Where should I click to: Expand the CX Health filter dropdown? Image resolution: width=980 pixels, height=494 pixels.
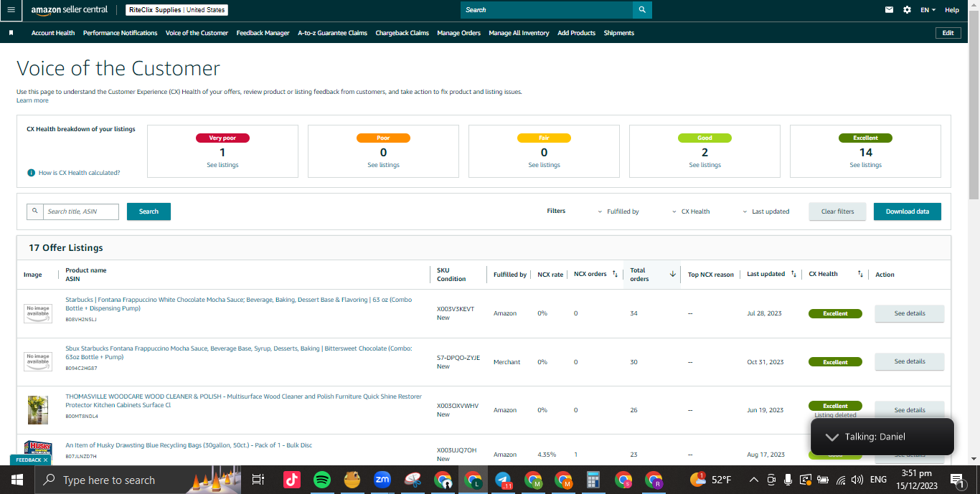point(691,212)
